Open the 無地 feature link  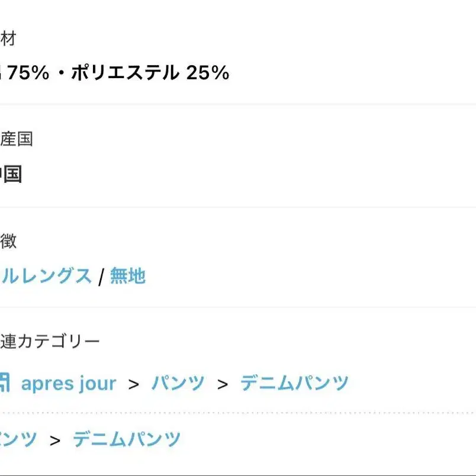128,276
